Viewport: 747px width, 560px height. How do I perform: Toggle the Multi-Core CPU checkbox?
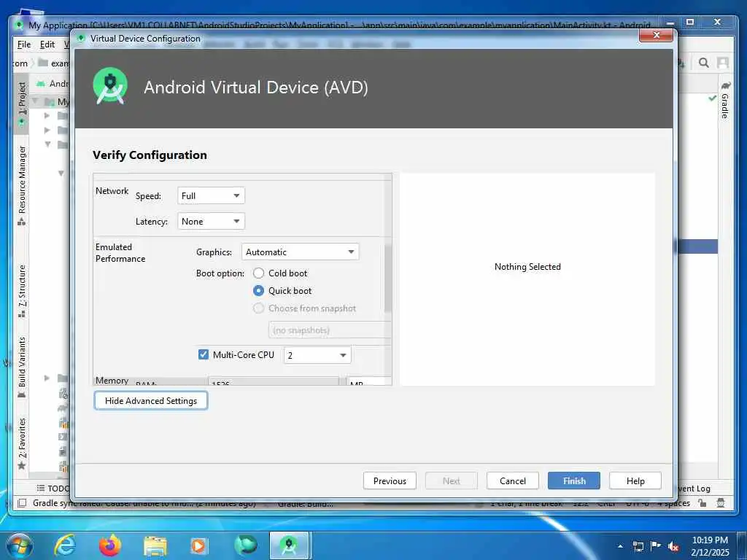point(204,355)
